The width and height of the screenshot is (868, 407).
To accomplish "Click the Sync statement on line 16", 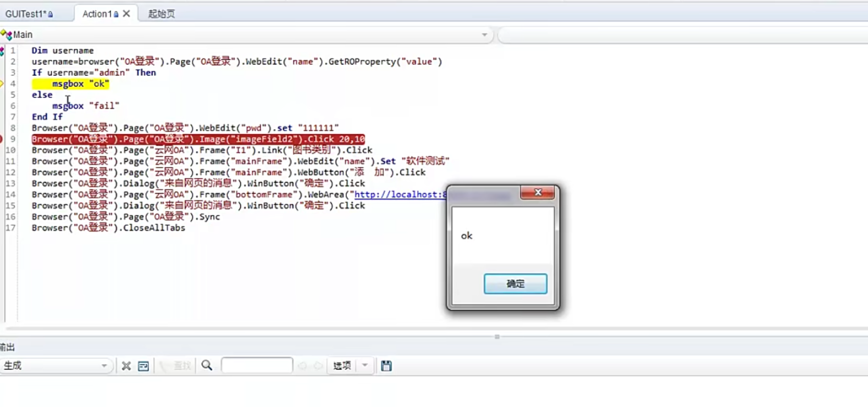I will (x=126, y=216).
